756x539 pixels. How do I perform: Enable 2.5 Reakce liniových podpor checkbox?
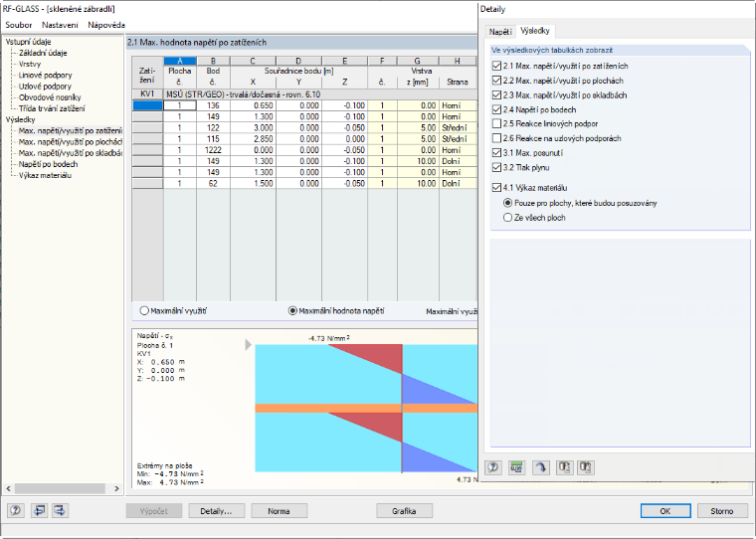[x=496, y=124]
